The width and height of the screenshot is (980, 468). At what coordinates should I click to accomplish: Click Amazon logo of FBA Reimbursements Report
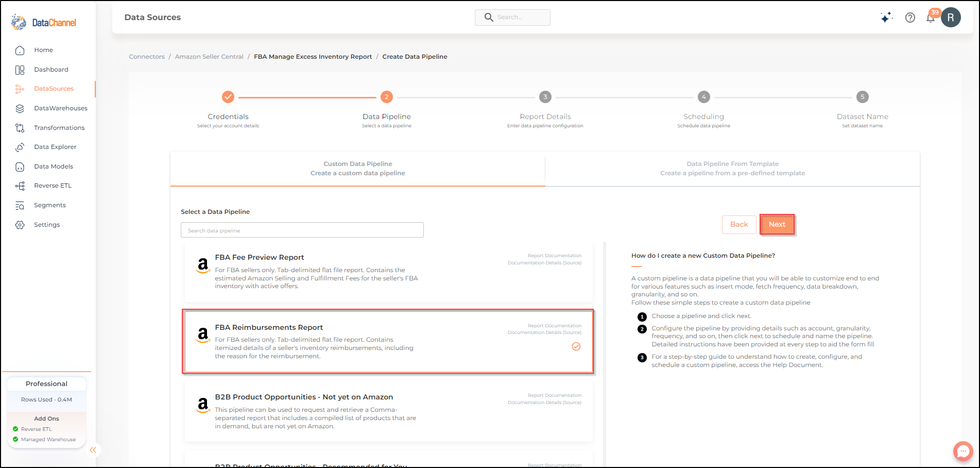coord(203,336)
